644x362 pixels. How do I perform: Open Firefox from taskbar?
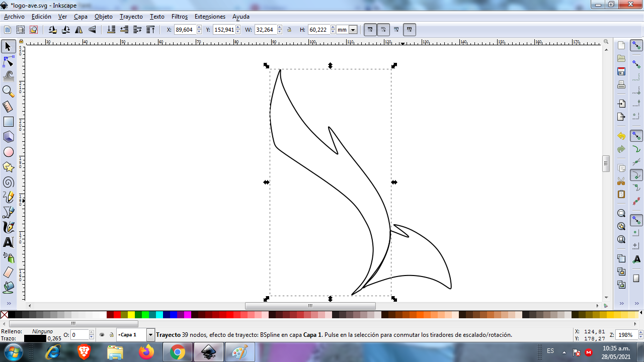point(146,352)
